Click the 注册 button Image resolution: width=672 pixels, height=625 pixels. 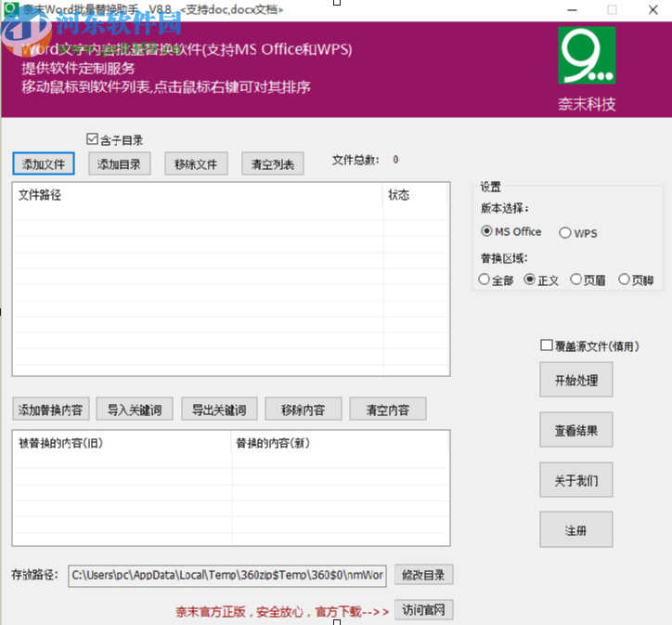[x=576, y=529]
